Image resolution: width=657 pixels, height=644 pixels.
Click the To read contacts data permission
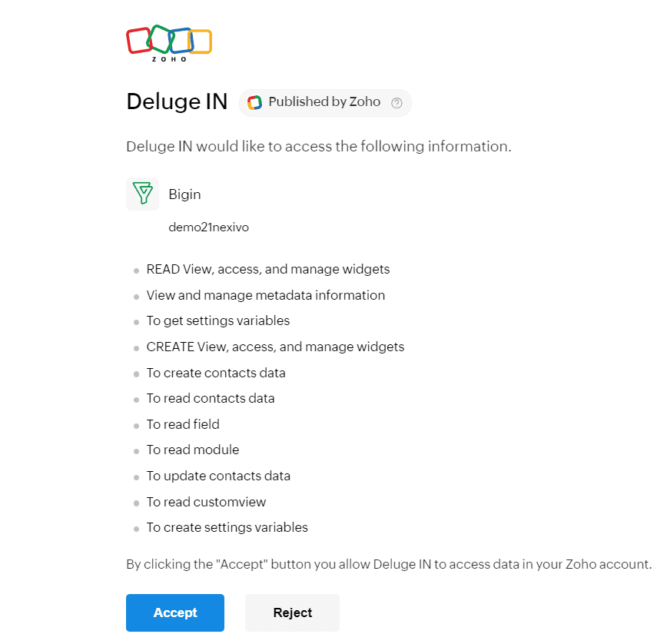[211, 398]
